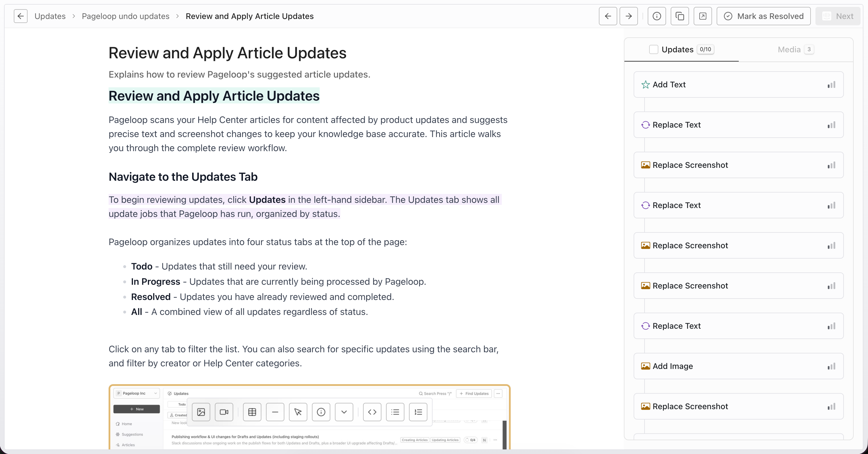
Task: Insert table from floating editor toolbar
Action: (x=252, y=412)
